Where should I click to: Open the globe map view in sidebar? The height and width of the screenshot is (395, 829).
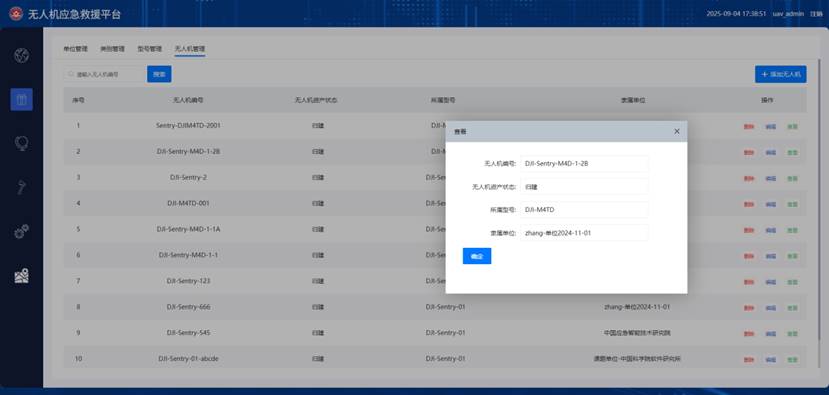pos(22,55)
